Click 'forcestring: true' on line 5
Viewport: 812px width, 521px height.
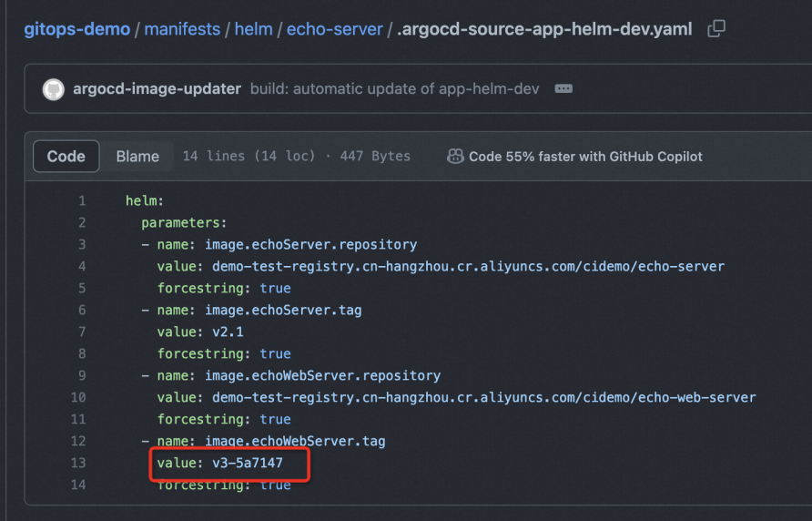pyautogui.click(x=224, y=288)
